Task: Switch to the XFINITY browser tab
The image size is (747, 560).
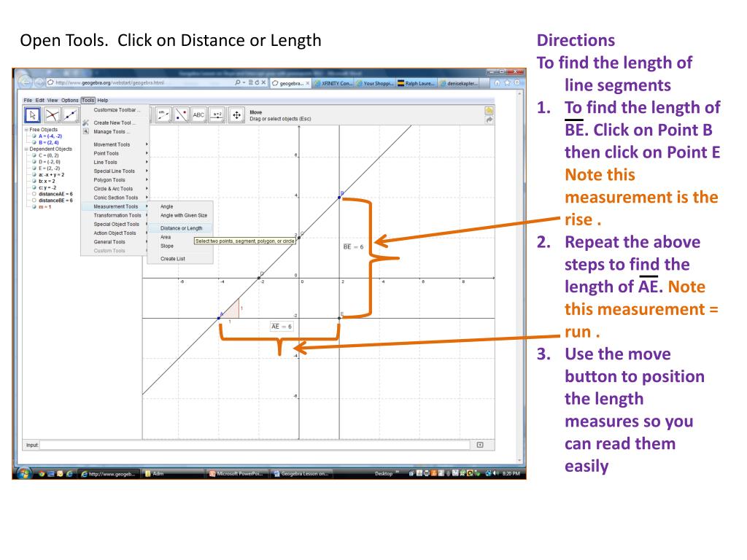Action: tap(333, 83)
